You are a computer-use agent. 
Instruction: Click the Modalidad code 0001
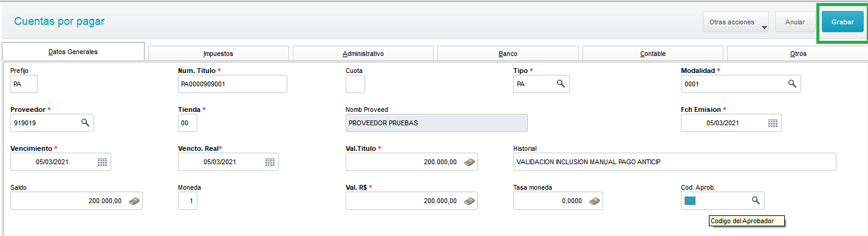click(692, 84)
